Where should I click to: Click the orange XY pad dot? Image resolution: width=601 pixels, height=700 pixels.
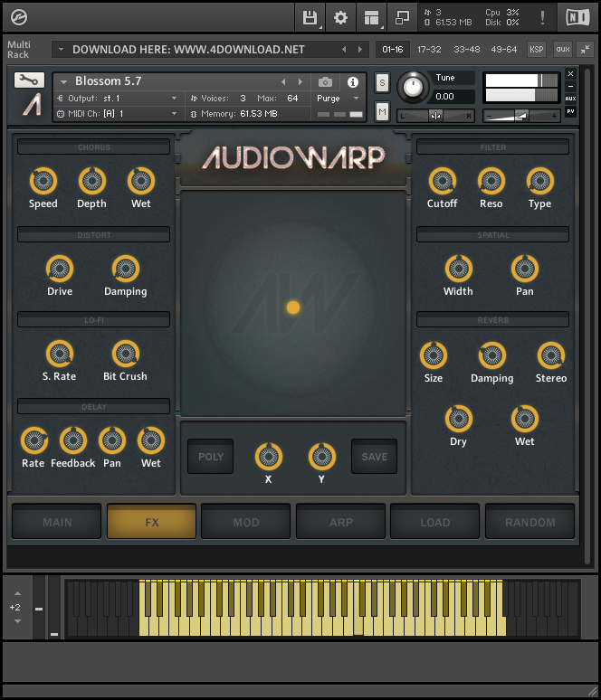pyautogui.click(x=293, y=307)
